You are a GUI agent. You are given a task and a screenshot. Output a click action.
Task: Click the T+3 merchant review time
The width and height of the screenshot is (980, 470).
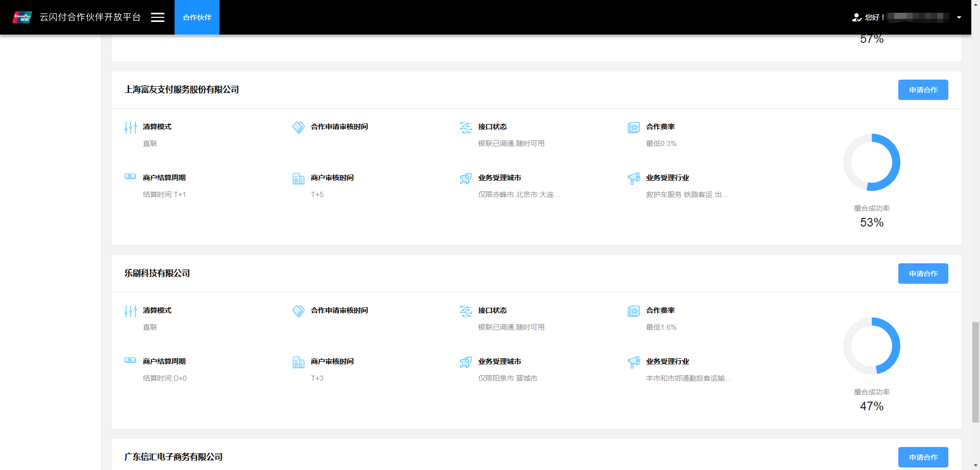point(317,378)
